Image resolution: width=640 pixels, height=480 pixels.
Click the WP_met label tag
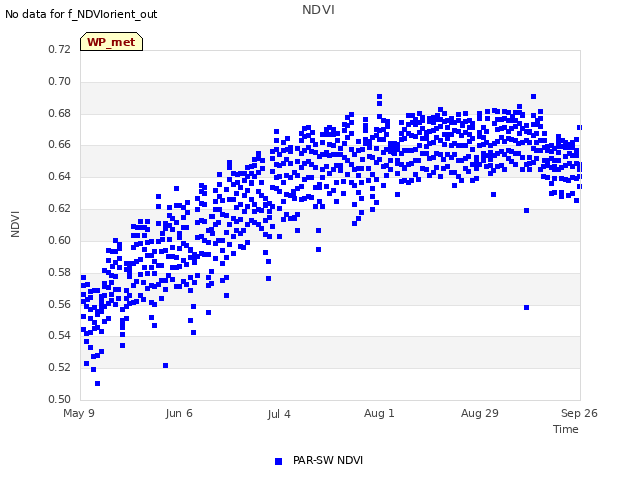pos(111,42)
